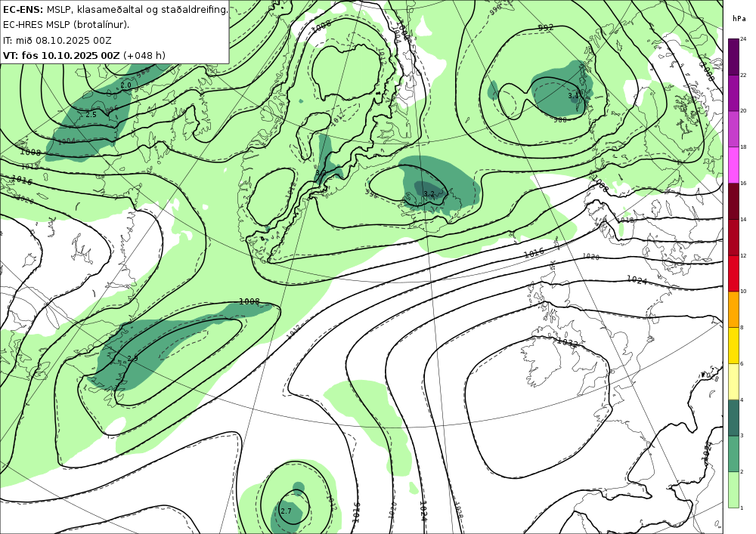The image size is (756, 534).
Task: Click the dark green 3–4 hPa legend band
Action: (733, 417)
